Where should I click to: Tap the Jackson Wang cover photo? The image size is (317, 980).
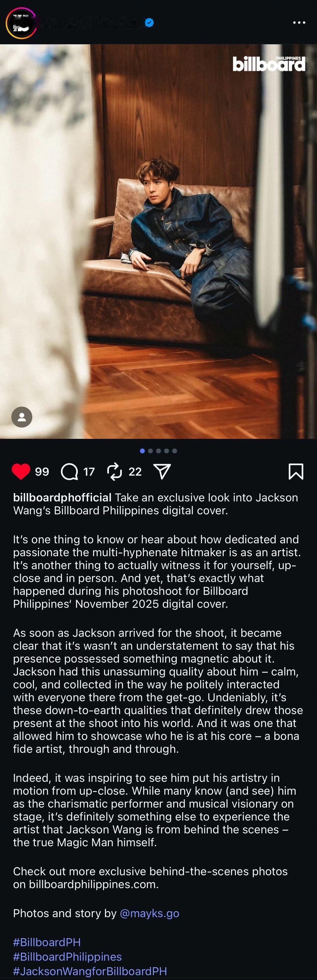[x=159, y=241]
